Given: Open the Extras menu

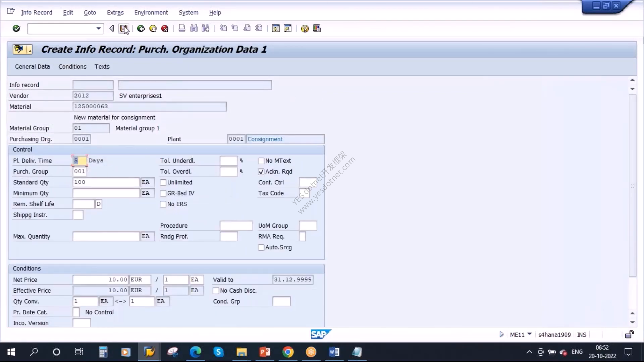Looking at the screenshot, I should [x=115, y=12].
